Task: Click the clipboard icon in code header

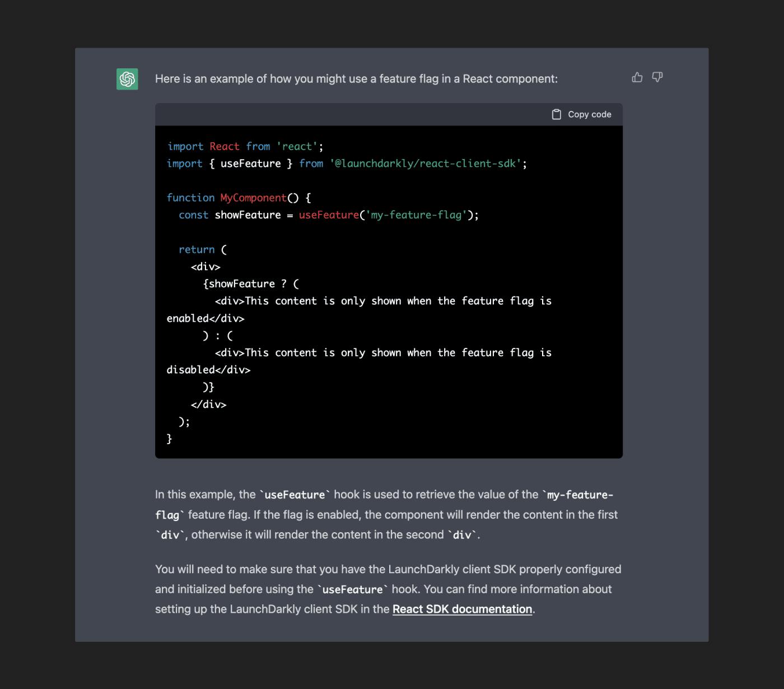Action: (x=557, y=114)
